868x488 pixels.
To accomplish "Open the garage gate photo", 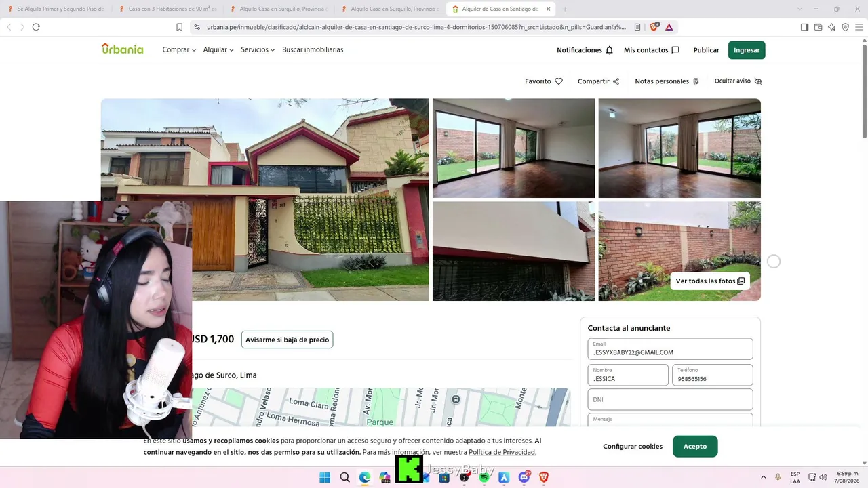I will click(513, 251).
